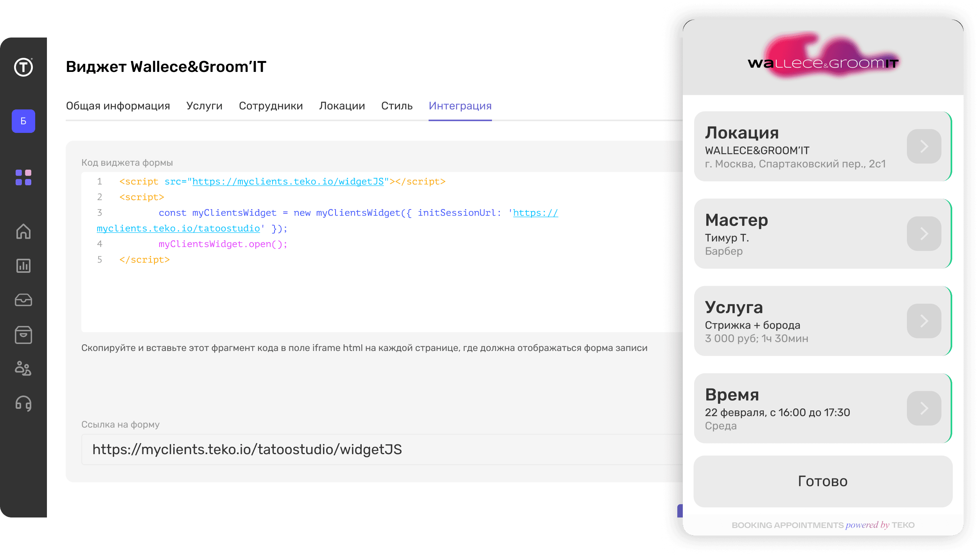Click the myClientsWidget.open(); code line
980x555 pixels.
[x=223, y=244]
